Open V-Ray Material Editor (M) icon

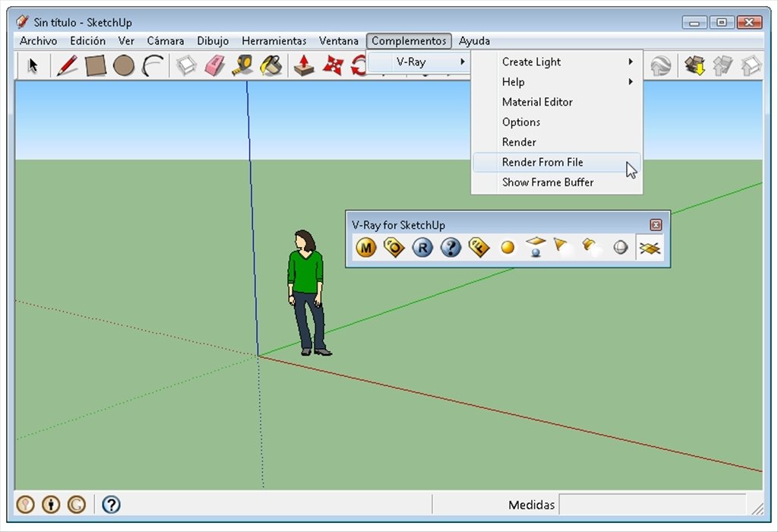366,247
